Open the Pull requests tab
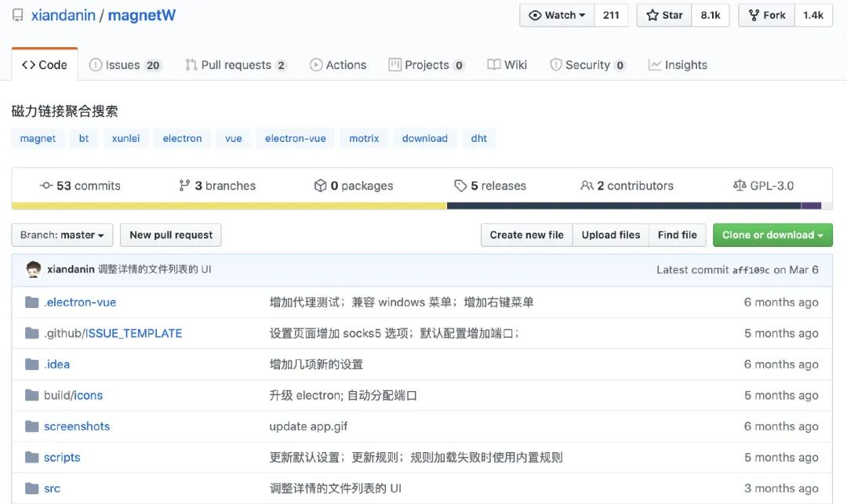The image size is (847, 504). [x=235, y=64]
